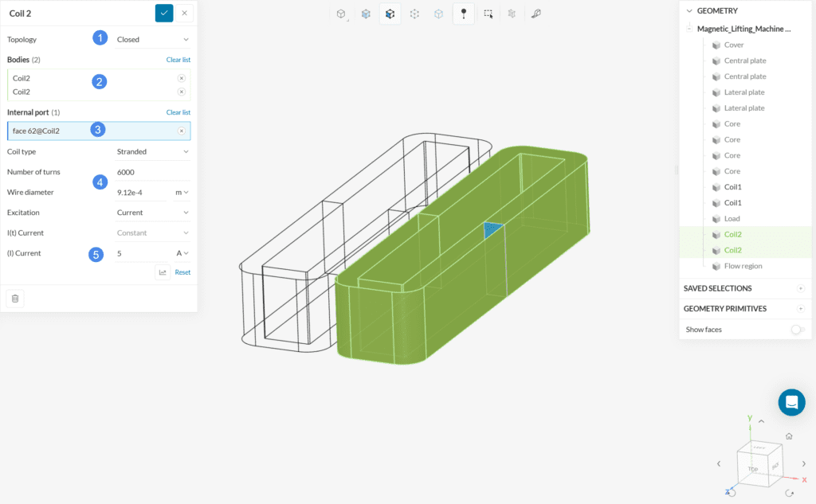Click the trash delete icon in the Coil 2 panel
Screen dimensions: 816x504
click(x=14, y=297)
